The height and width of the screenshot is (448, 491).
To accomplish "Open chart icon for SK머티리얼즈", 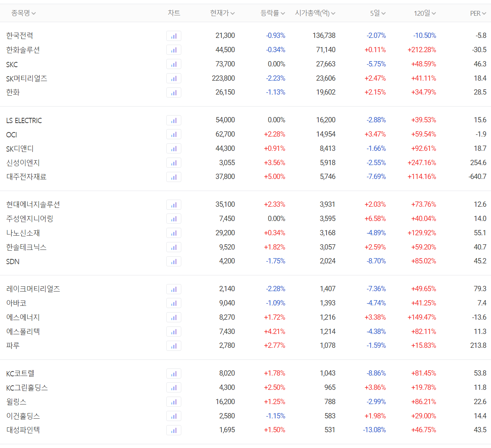I will pyautogui.click(x=174, y=78).
